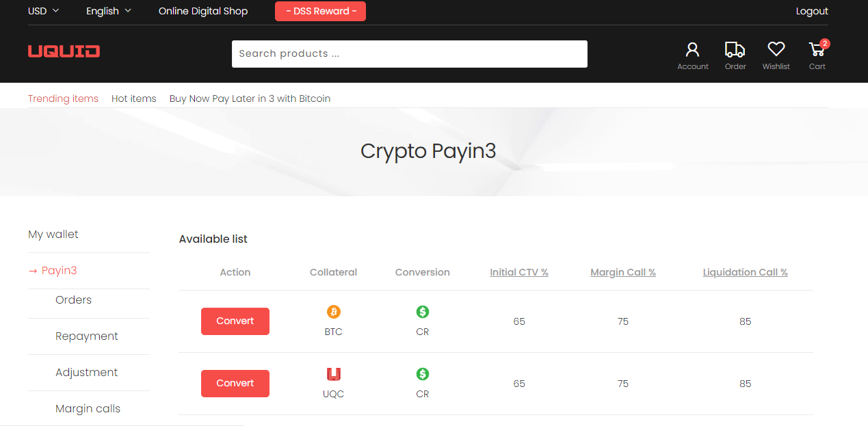This screenshot has width=868, height=426.
Task: Click the UQC collateral icon
Action: pyautogui.click(x=334, y=374)
